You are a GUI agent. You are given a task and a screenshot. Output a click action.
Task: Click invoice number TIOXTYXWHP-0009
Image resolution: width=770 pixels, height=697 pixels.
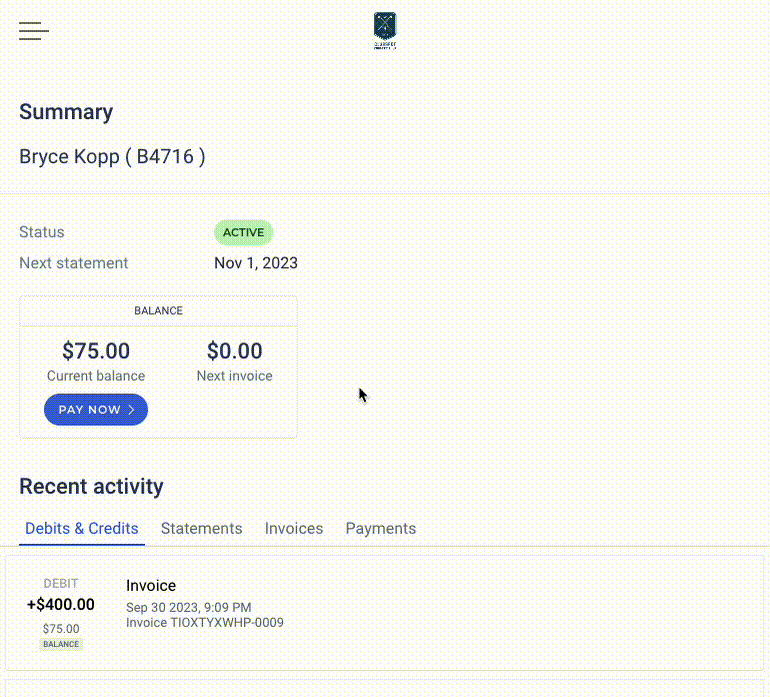205,622
